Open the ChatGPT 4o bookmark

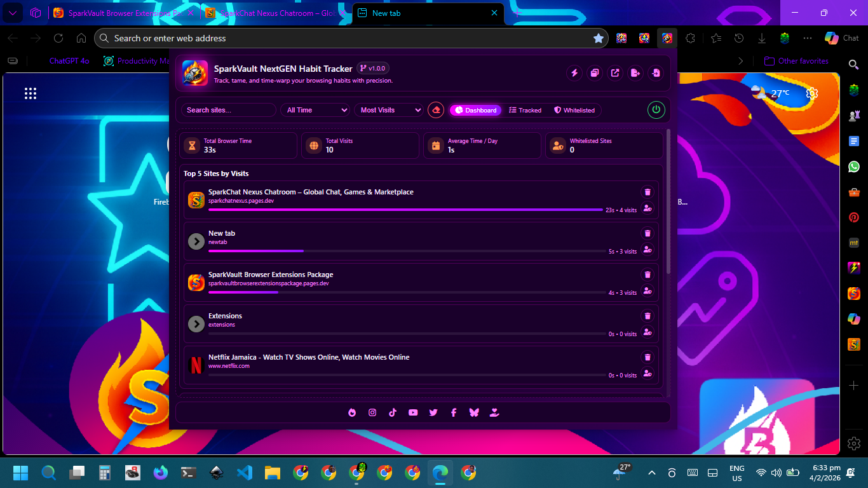[69, 61]
